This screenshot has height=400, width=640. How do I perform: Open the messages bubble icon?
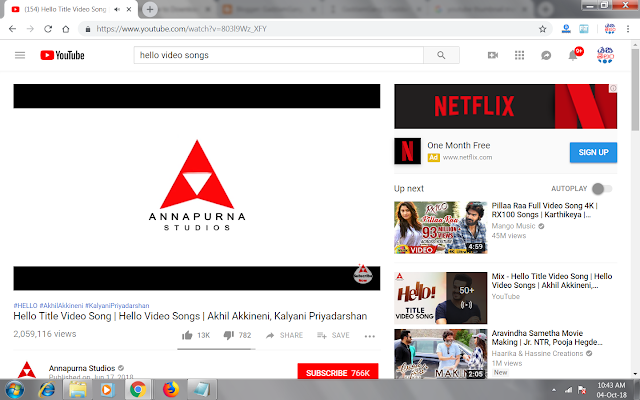pyautogui.click(x=546, y=55)
